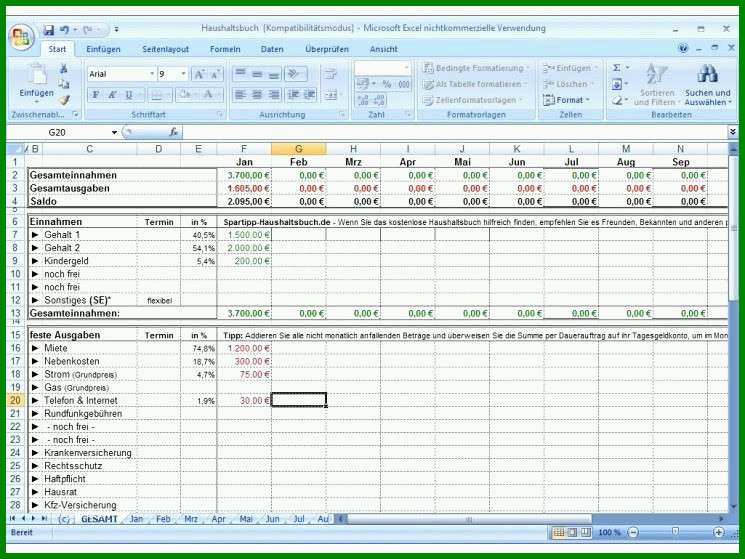The width and height of the screenshot is (745, 559).
Task: Click Löschen cells button
Action: coord(569,84)
